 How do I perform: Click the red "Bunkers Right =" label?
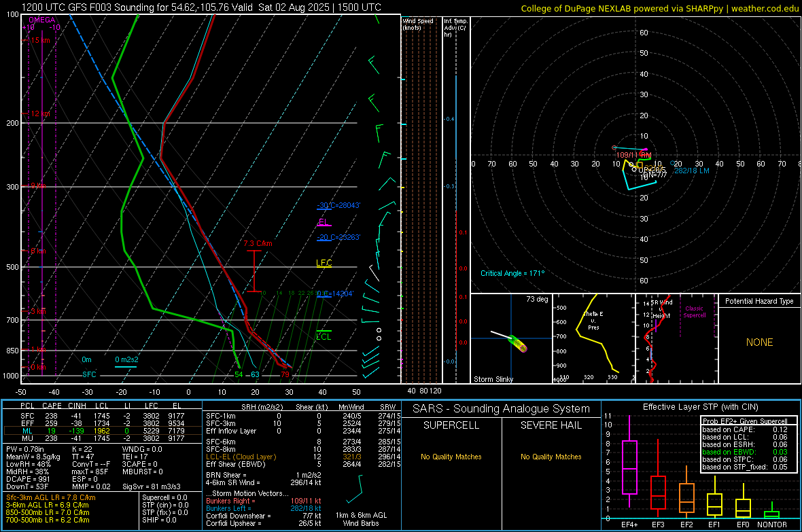click(x=230, y=501)
